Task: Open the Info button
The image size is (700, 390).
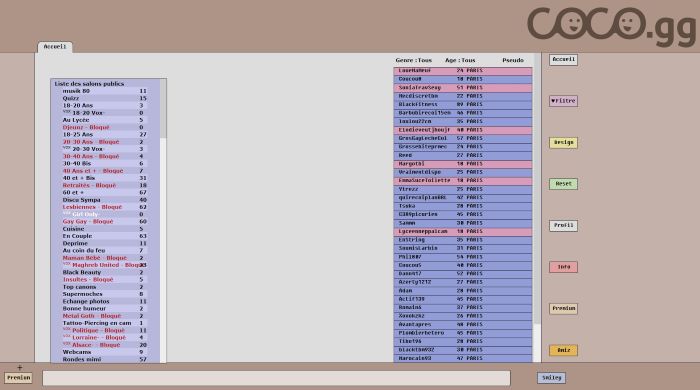Action: 563,267
